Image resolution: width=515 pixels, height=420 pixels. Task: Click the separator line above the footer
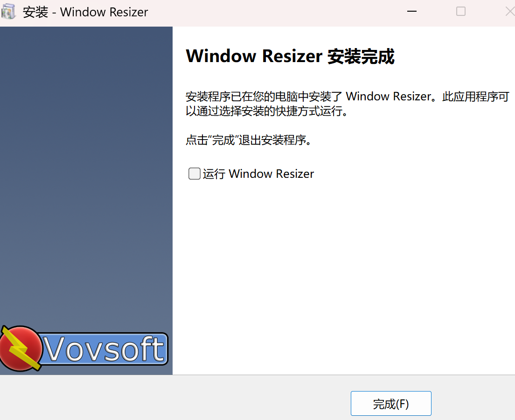(344, 375)
